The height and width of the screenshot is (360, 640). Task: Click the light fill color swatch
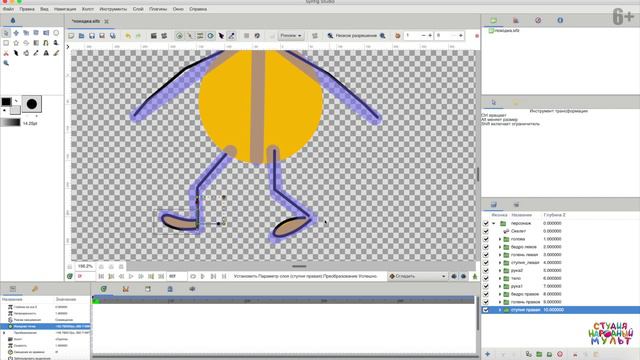pyautogui.click(x=15, y=109)
